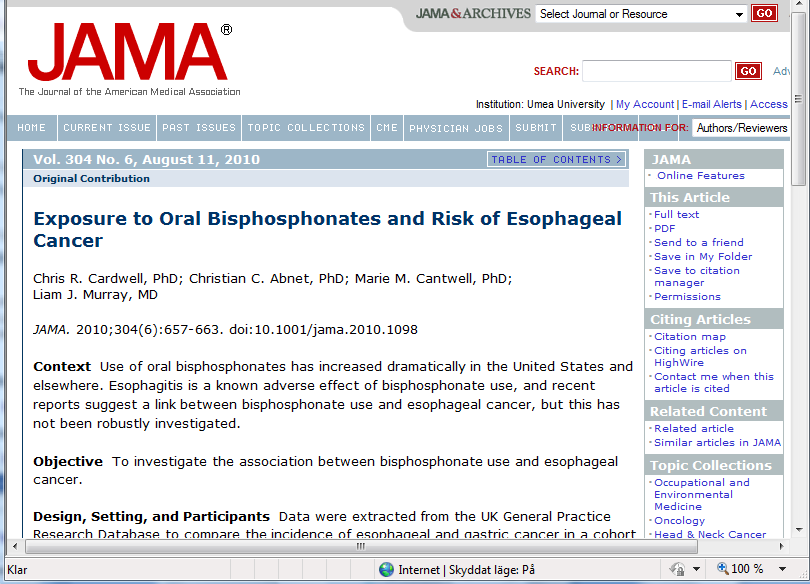Click the red JAMA logo
Viewport: 810px width, 584px height.
(130, 53)
